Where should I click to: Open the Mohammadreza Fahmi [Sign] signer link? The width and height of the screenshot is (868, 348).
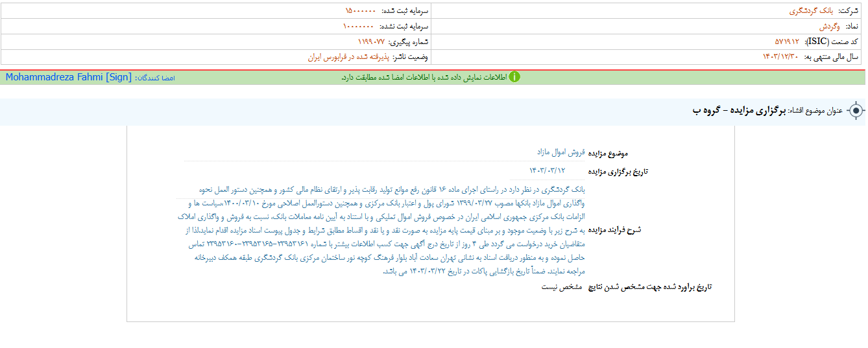[68, 77]
